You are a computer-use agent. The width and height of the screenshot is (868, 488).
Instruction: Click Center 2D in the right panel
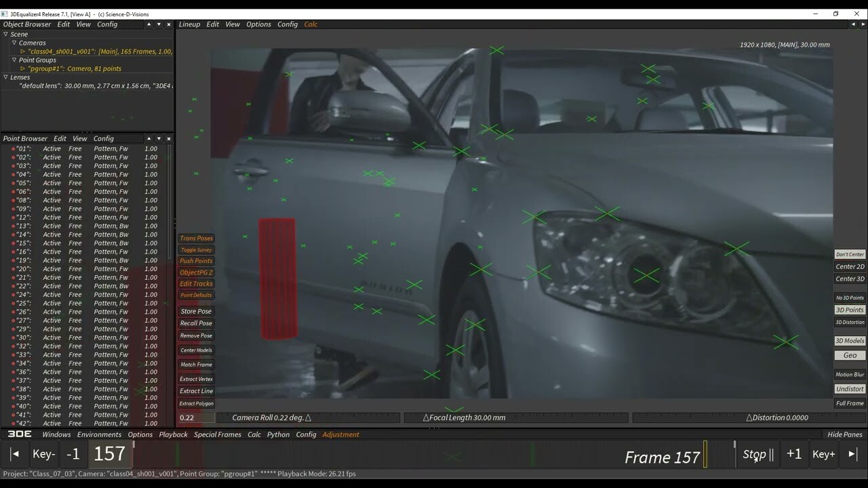coord(849,266)
